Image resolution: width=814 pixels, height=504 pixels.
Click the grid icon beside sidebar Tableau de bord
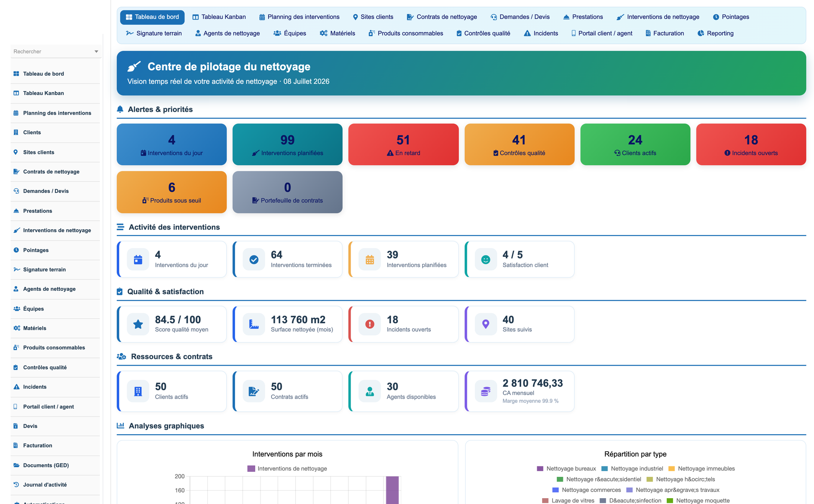click(16, 74)
